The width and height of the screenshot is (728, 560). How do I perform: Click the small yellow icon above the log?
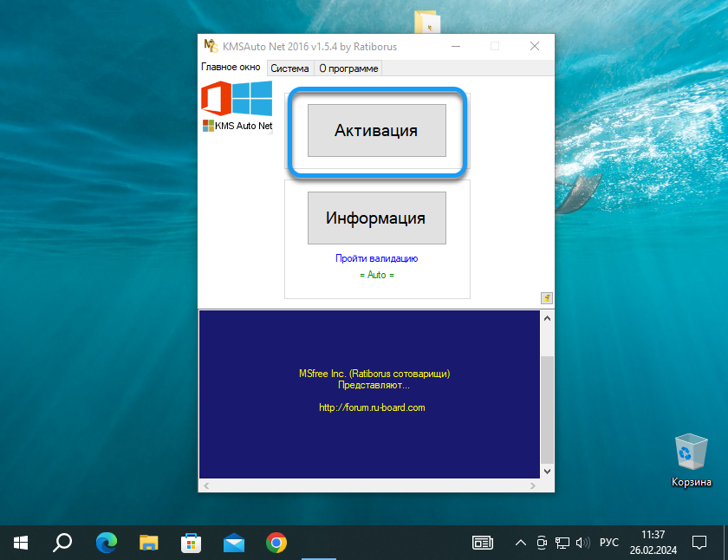tap(547, 297)
